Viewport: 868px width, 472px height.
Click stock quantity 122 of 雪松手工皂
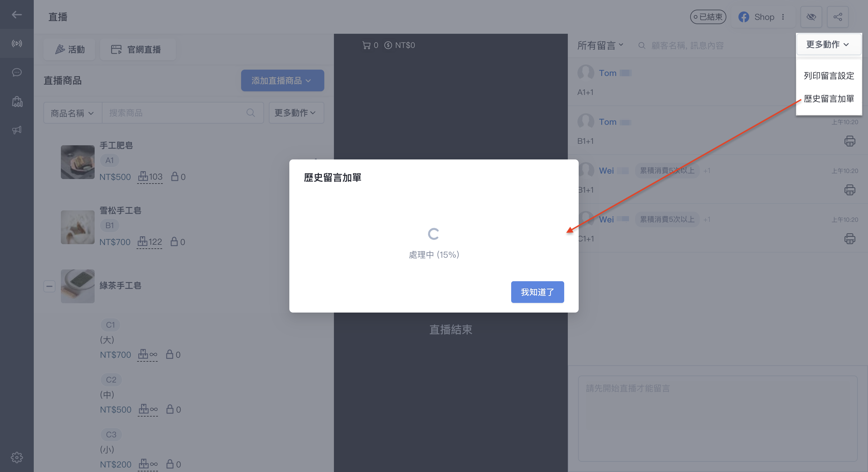149,241
